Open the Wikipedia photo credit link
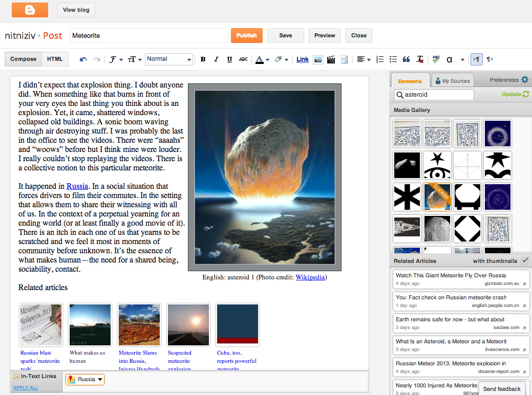This screenshot has width=532, height=395. click(310, 277)
